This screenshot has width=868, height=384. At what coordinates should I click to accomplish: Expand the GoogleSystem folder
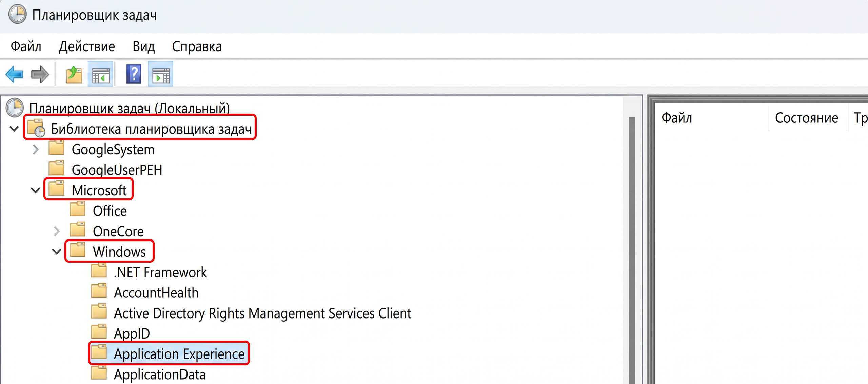36,149
